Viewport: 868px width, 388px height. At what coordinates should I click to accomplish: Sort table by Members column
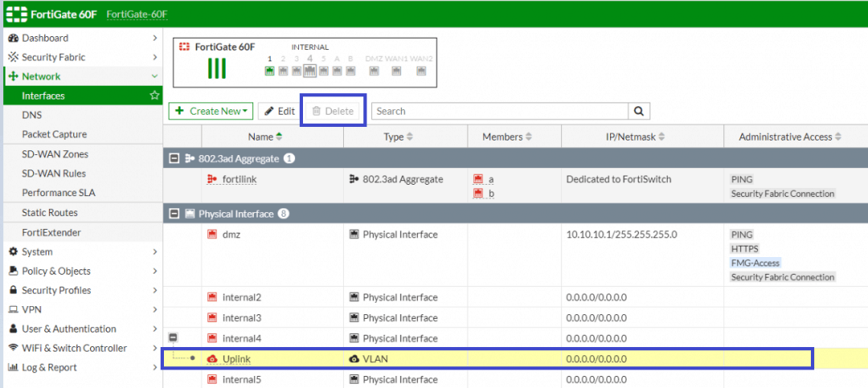507,137
